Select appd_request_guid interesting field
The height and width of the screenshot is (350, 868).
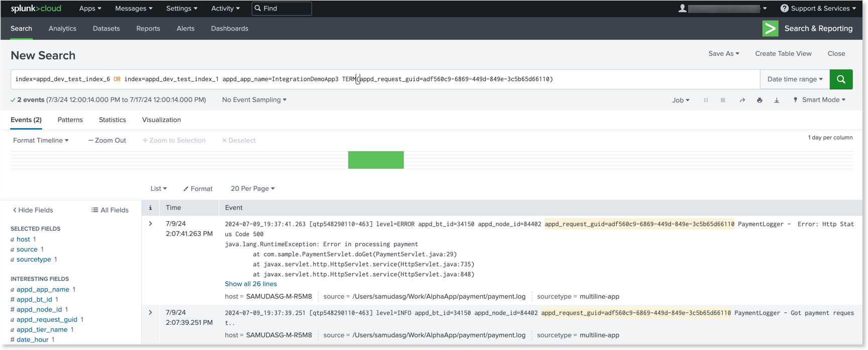click(47, 320)
